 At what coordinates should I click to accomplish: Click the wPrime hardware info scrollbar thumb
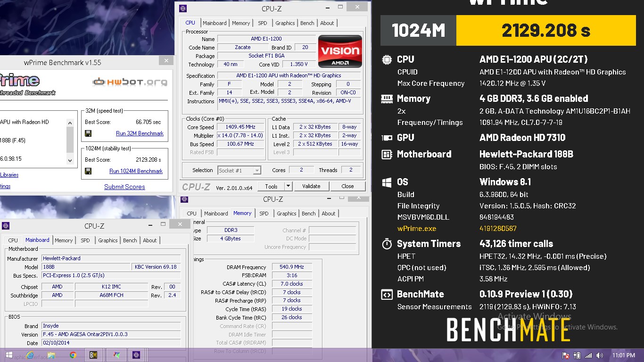tap(70, 140)
